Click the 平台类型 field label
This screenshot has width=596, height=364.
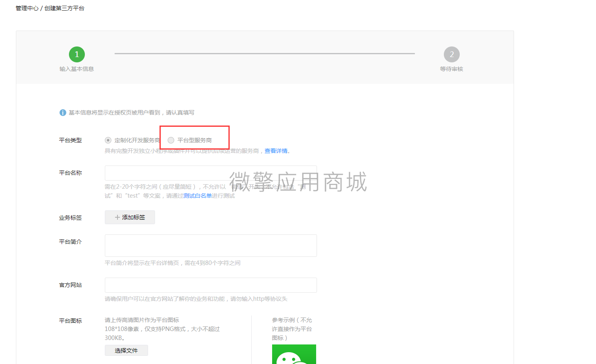70,140
